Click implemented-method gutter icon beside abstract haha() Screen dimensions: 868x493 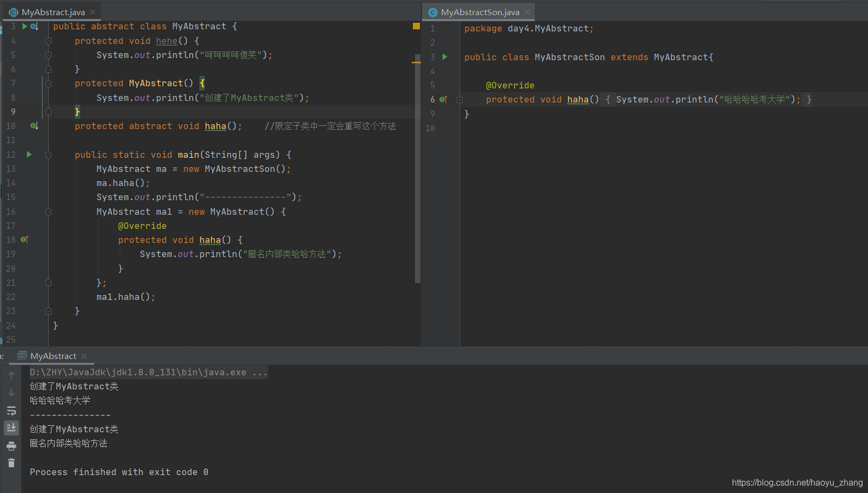click(x=34, y=126)
